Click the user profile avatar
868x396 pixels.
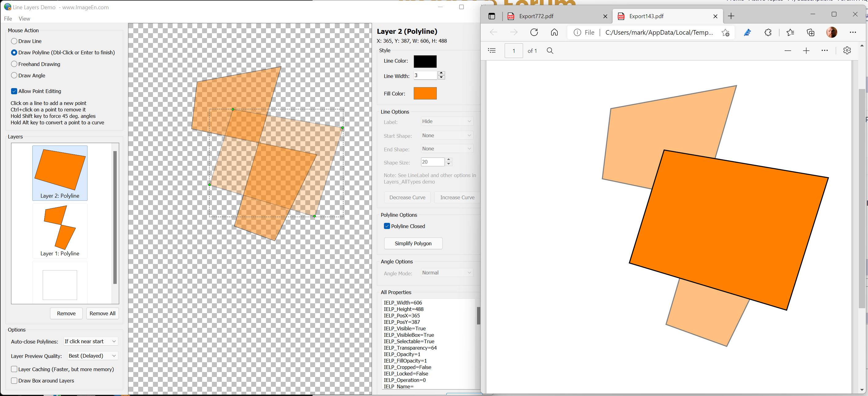click(832, 32)
